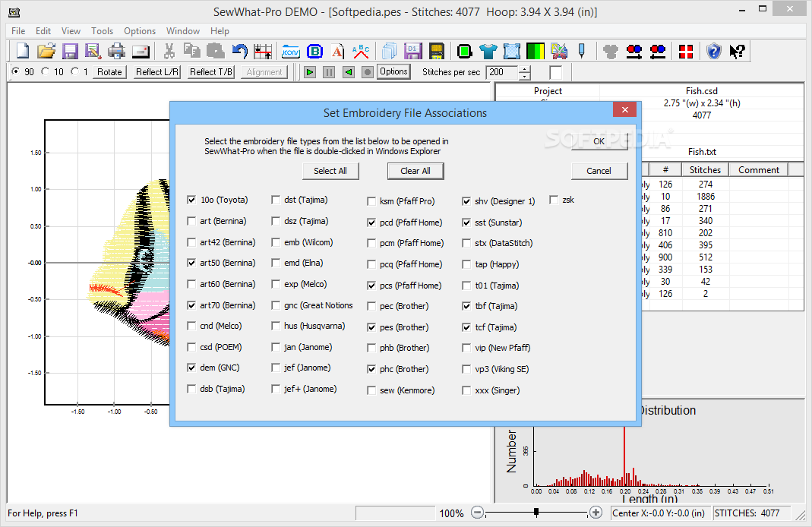This screenshot has height=527, width=812.
Task: Open the File menu
Action: pyautogui.click(x=18, y=31)
